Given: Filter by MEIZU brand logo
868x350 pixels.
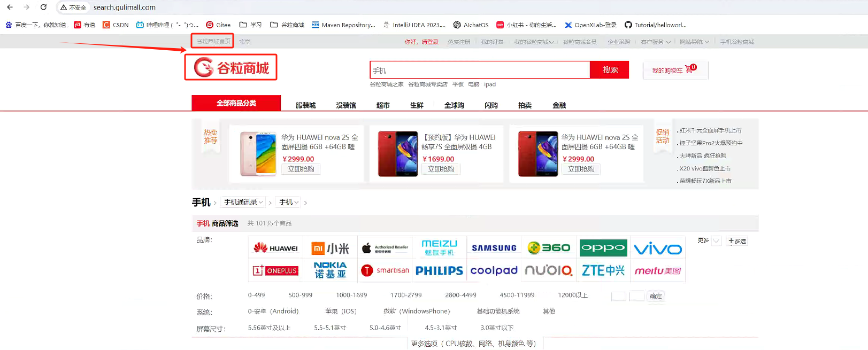Looking at the screenshot, I should pos(440,248).
